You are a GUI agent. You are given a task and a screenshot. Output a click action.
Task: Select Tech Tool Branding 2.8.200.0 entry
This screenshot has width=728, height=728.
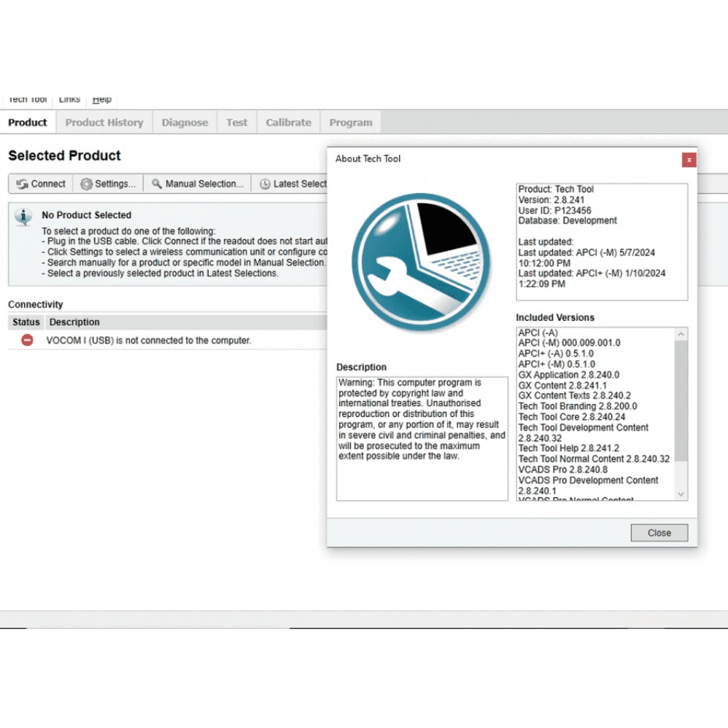pos(577,407)
